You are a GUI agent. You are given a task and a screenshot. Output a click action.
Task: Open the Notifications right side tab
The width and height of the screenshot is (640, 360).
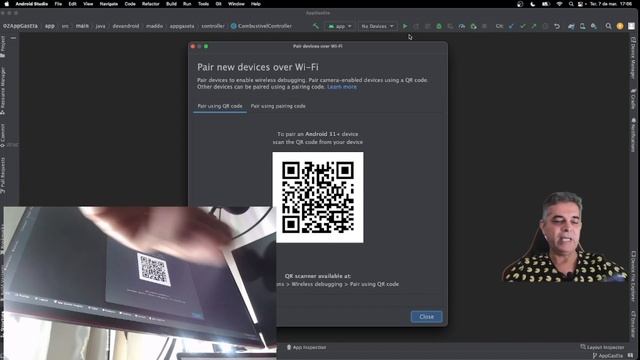[633, 135]
